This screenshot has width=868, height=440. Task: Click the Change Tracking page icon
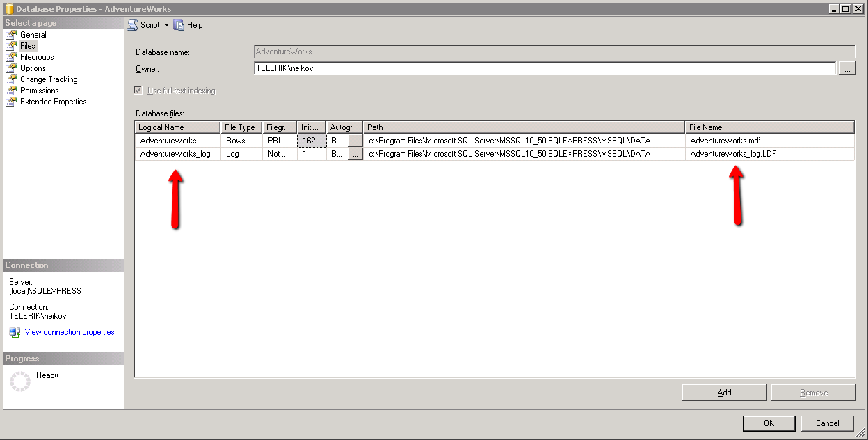pos(11,79)
